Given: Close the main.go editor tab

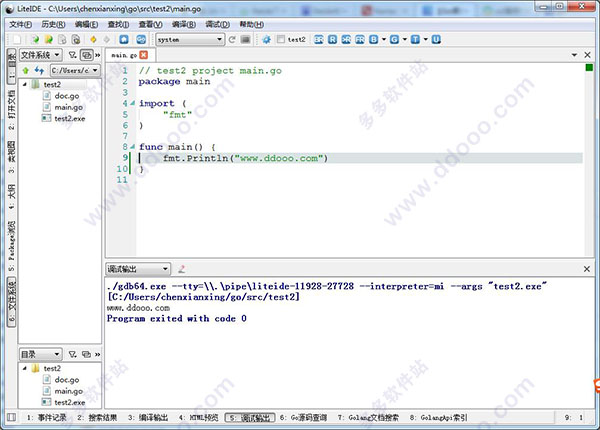Looking at the screenshot, I should coord(143,55).
